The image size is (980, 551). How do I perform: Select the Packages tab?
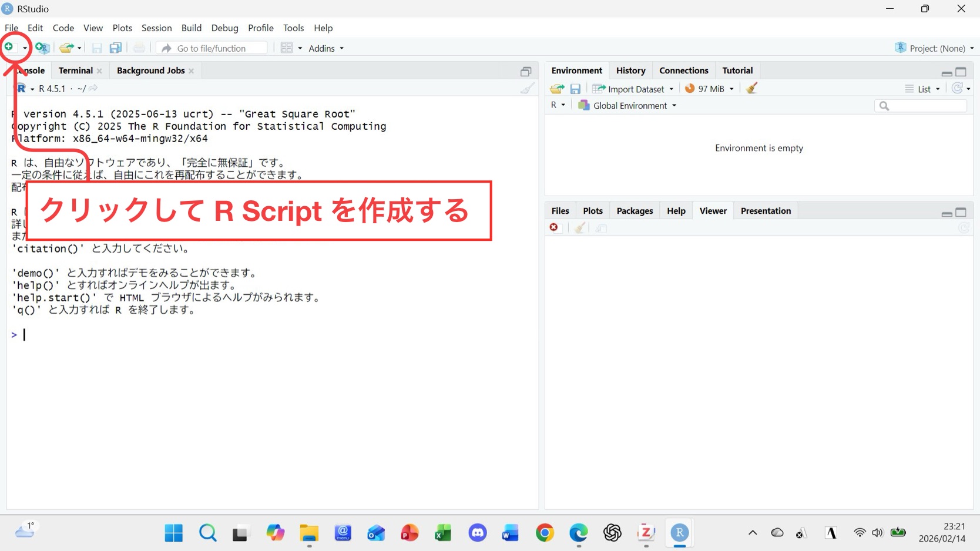click(x=635, y=211)
